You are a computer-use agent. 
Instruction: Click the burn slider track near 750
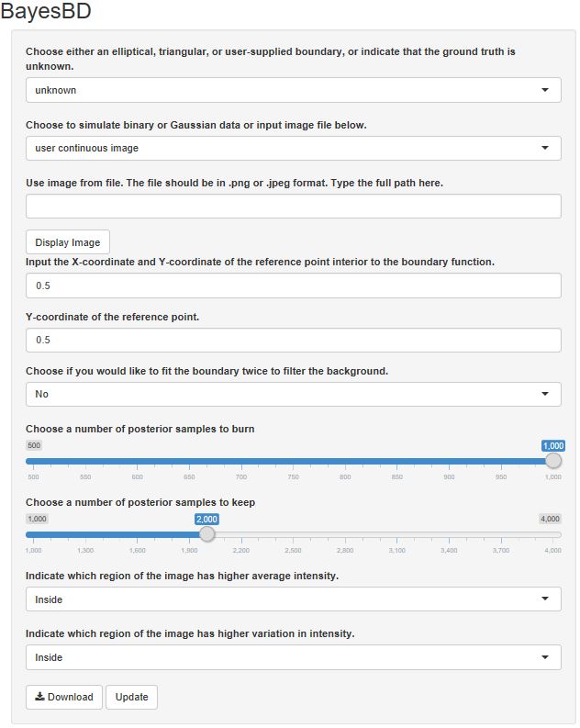pos(293,462)
